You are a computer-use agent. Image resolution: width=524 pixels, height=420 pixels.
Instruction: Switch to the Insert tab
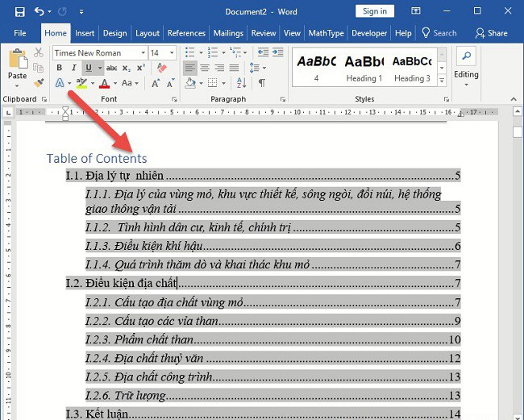(85, 33)
